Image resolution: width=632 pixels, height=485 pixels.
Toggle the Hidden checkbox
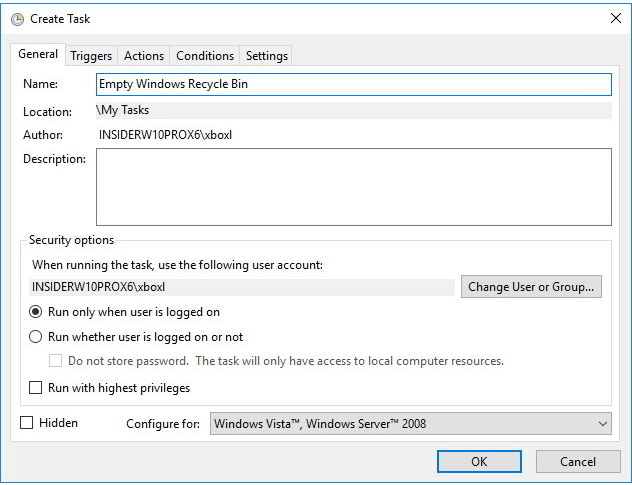coord(27,423)
